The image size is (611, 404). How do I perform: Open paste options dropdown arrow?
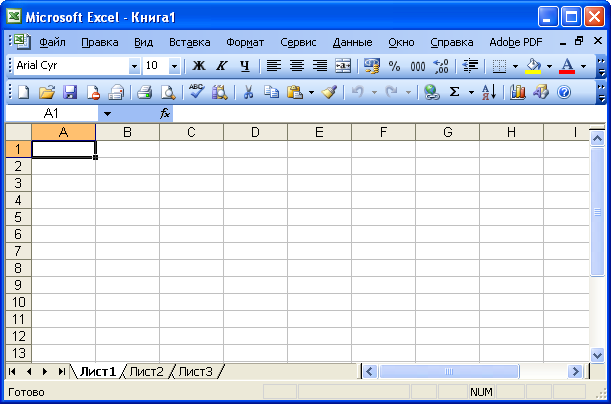click(x=311, y=93)
